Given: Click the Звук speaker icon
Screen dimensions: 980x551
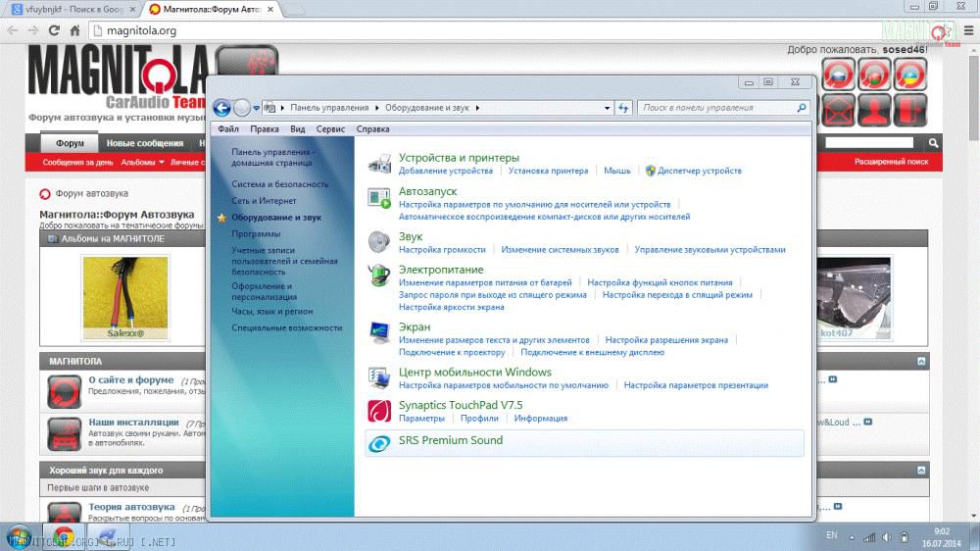Looking at the screenshot, I should (379, 242).
